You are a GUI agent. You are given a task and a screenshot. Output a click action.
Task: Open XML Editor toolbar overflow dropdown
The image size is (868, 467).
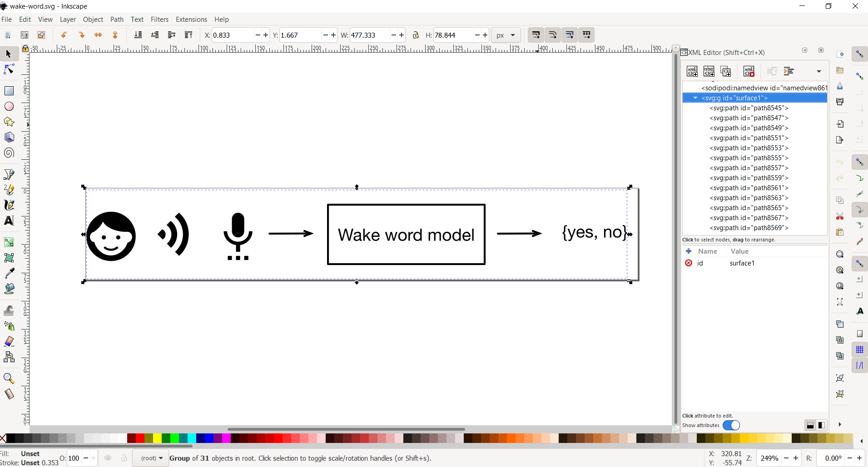[x=818, y=71]
